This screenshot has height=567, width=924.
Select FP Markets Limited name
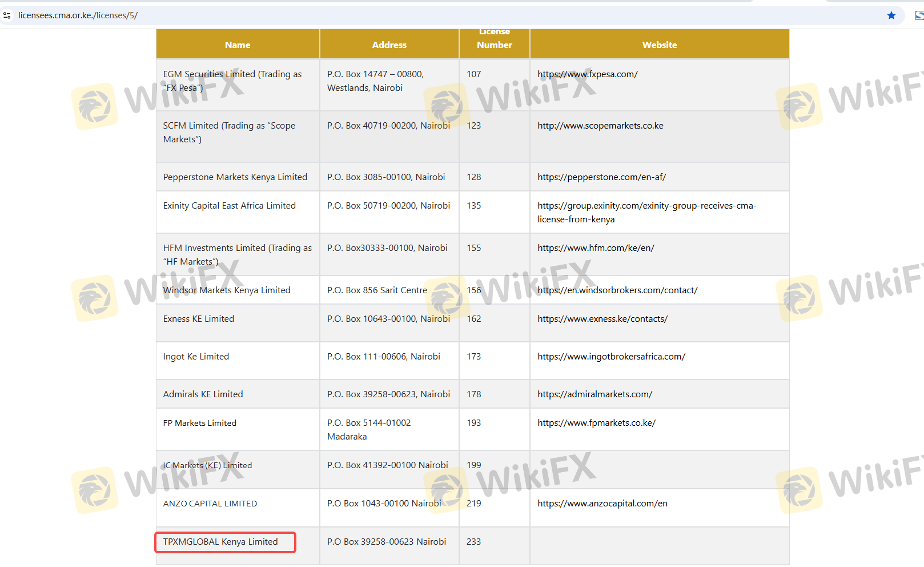pos(200,423)
